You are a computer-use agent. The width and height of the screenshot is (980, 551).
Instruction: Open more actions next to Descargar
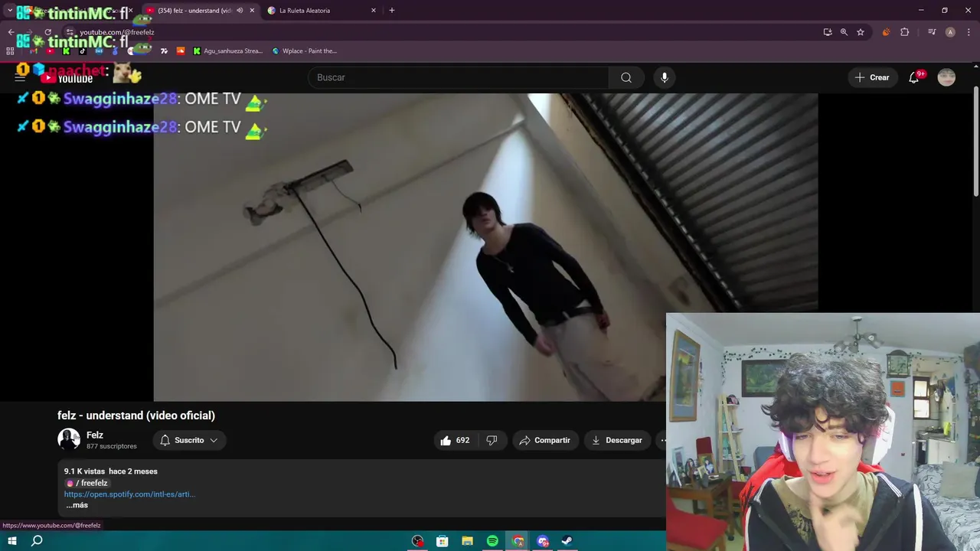(x=663, y=440)
